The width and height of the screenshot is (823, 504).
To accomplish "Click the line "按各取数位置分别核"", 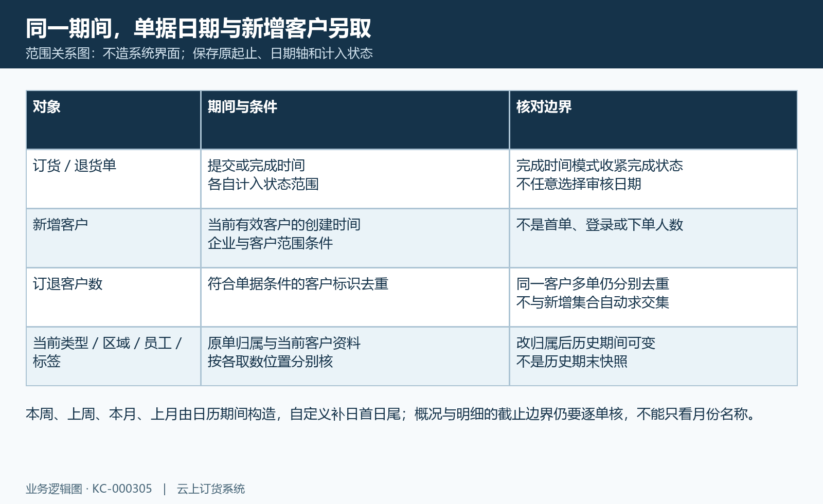I will tap(270, 362).
